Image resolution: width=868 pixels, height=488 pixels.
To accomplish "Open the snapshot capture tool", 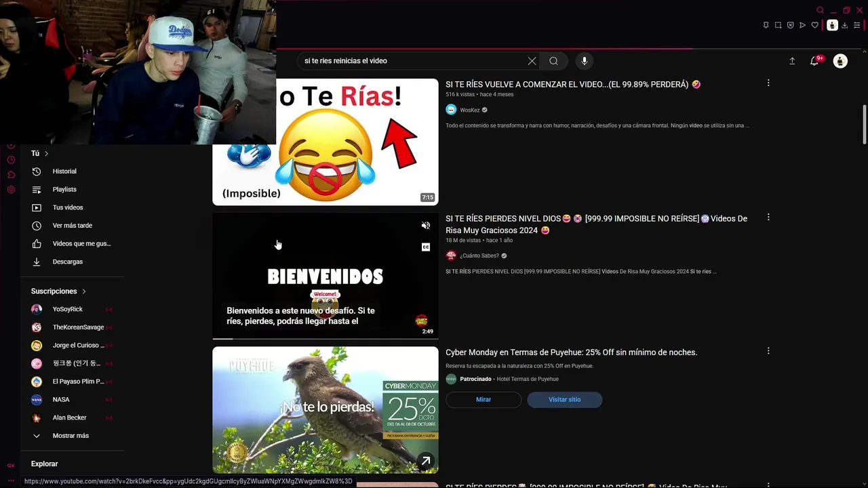I will pyautogui.click(x=778, y=25).
